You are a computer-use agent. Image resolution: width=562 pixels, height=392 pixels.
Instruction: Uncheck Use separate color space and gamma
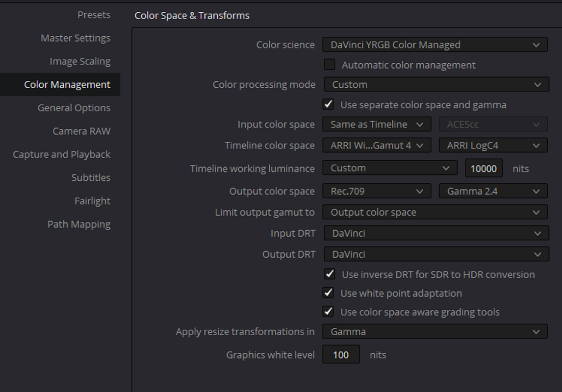(328, 104)
